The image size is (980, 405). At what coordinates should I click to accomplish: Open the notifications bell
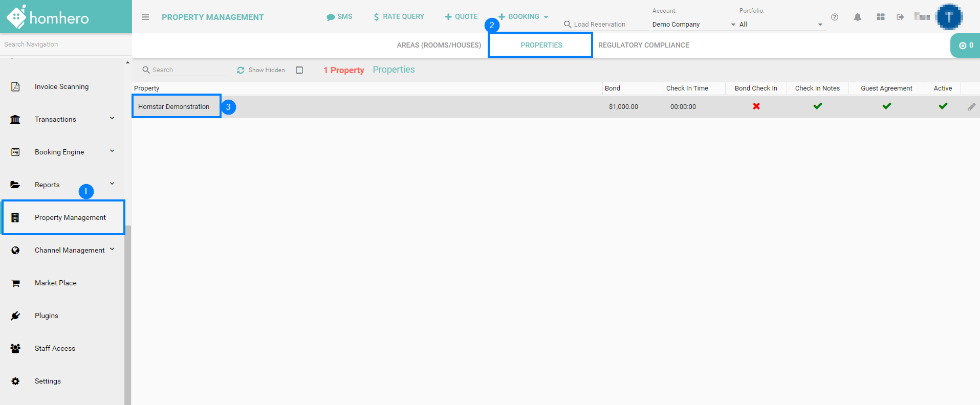(857, 17)
